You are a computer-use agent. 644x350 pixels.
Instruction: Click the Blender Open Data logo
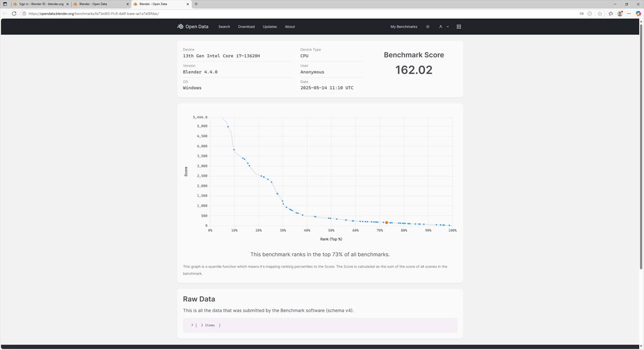[193, 26]
